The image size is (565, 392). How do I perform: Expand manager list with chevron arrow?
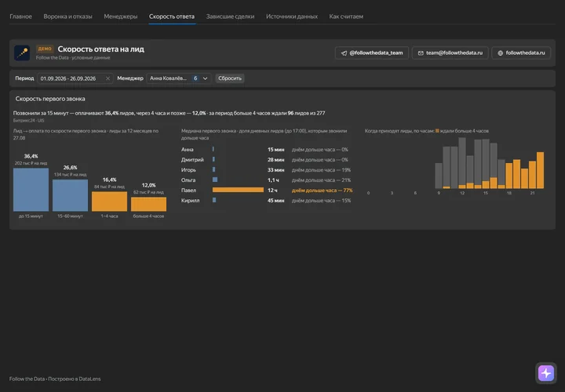205,78
